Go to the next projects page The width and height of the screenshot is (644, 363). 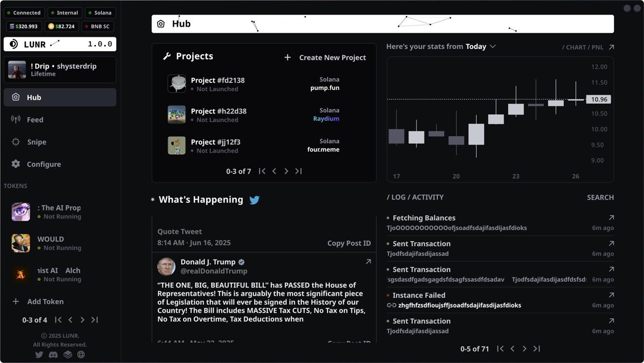[x=286, y=171]
